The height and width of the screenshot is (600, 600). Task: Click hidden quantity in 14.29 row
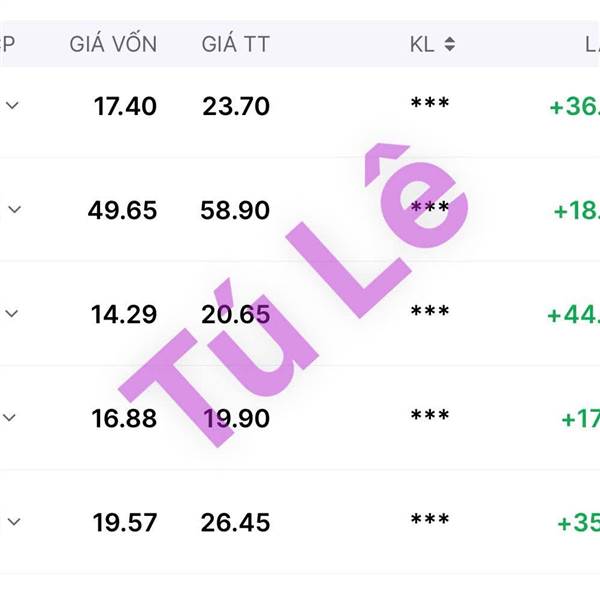click(430, 311)
